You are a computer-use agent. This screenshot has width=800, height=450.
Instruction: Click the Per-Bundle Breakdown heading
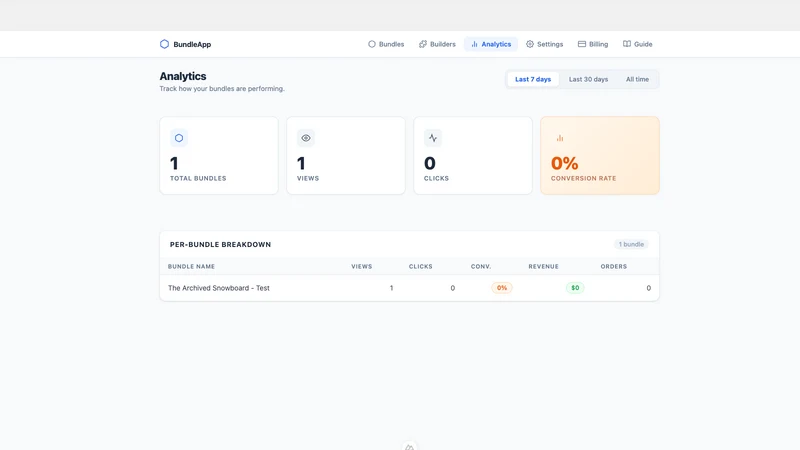(x=220, y=244)
